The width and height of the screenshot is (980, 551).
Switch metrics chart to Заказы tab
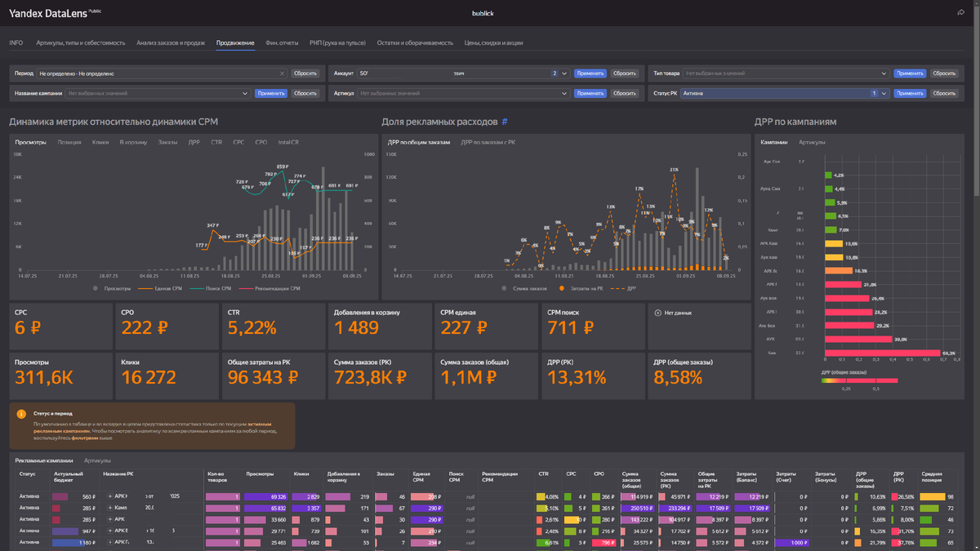(167, 142)
